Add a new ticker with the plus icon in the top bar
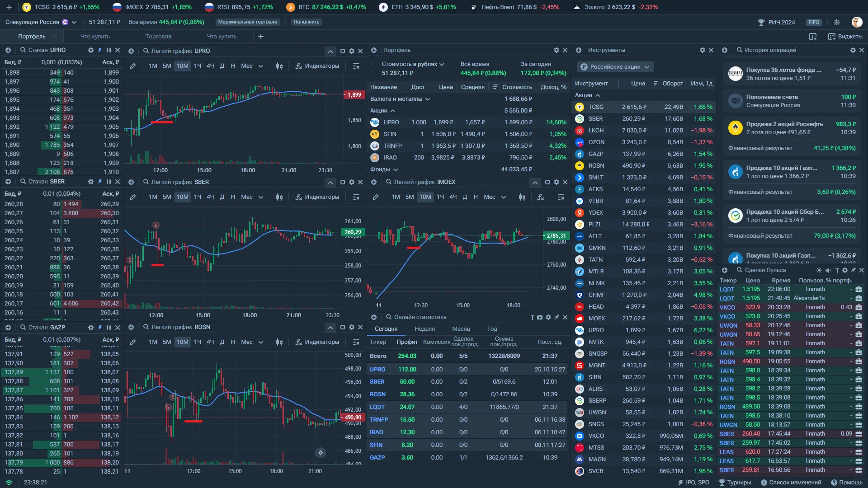The width and height of the screenshot is (868, 488). click(9, 7)
